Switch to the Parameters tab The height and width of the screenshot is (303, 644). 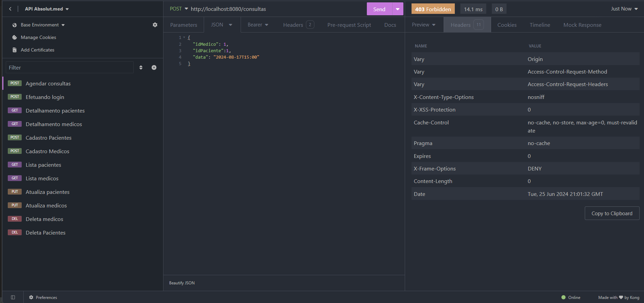click(184, 25)
